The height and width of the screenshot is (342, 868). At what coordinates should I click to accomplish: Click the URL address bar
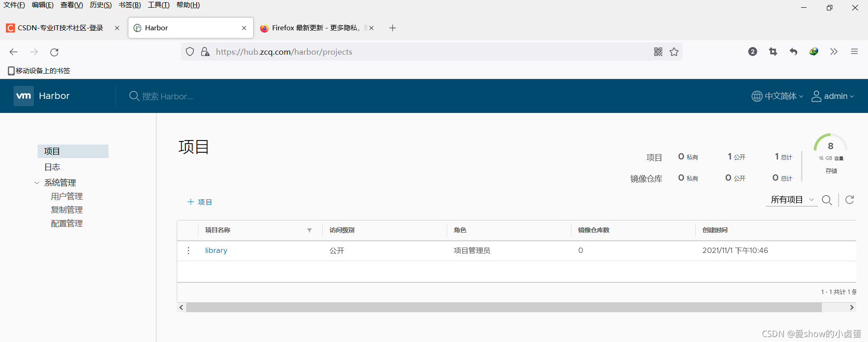coord(432,52)
